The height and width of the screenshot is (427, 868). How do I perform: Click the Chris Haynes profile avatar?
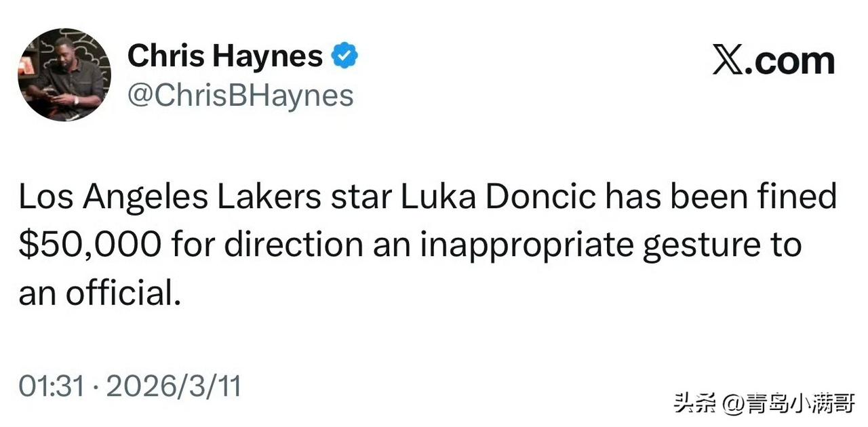pos(65,75)
